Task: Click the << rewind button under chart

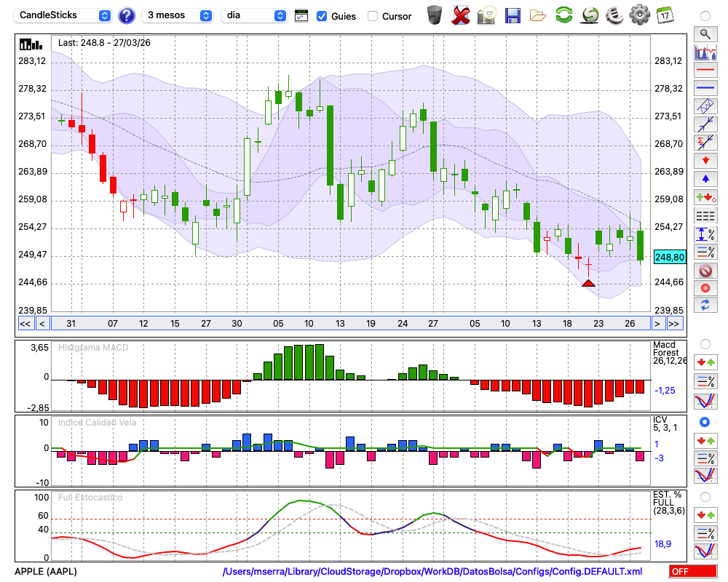Action: tap(25, 324)
